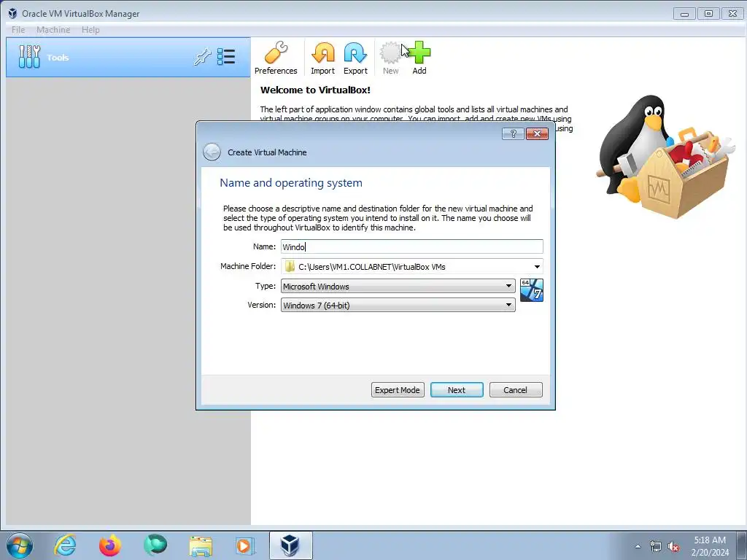This screenshot has width=747, height=560.
Task: Open the Help menu
Action: point(90,30)
